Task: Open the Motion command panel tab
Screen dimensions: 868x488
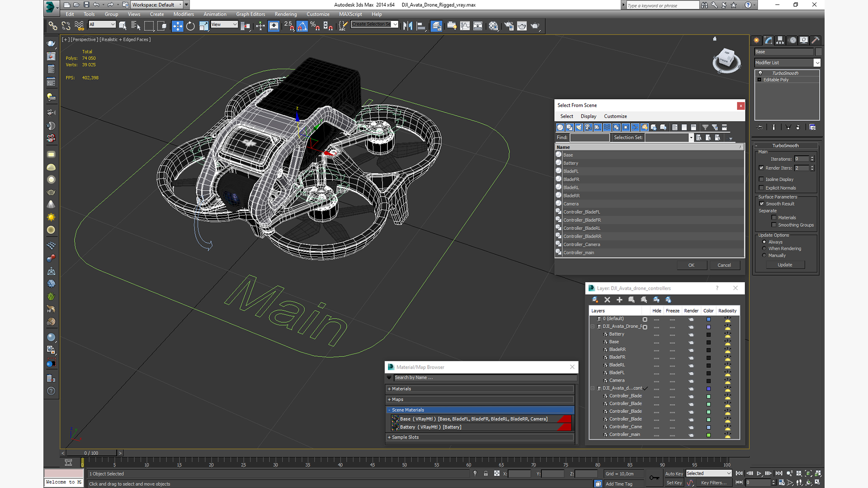Action: (x=793, y=40)
